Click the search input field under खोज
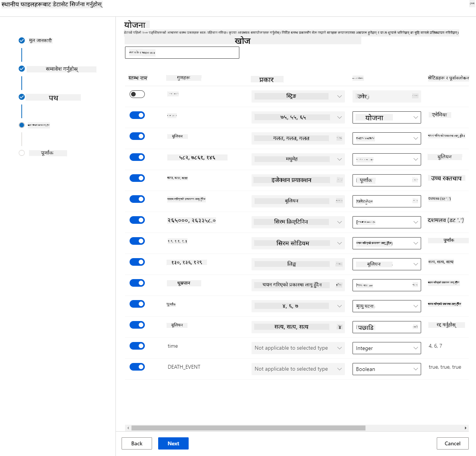The width and height of the screenshot is (476, 456). [182, 53]
